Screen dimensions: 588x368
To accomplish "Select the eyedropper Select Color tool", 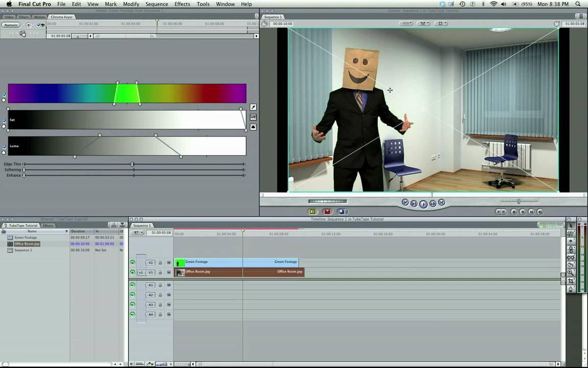I will pyautogui.click(x=253, y=107).
